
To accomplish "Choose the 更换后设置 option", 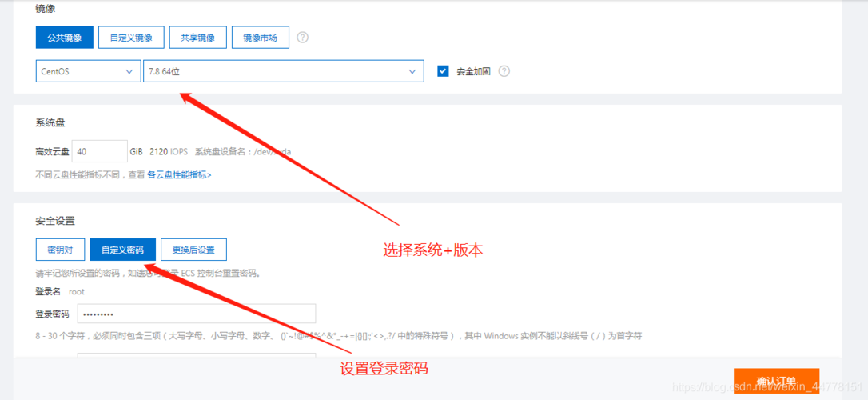I will [193, 250].
